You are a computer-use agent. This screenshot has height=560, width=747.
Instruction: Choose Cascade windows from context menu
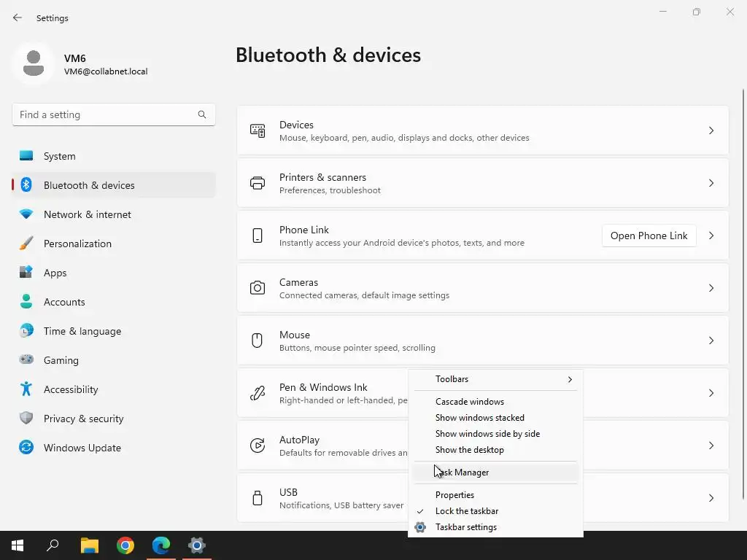(495, 402)
